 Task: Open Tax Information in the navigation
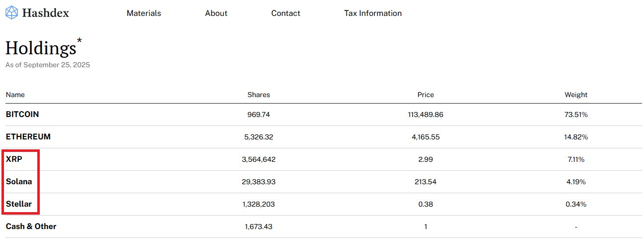[x=372, y=13]
